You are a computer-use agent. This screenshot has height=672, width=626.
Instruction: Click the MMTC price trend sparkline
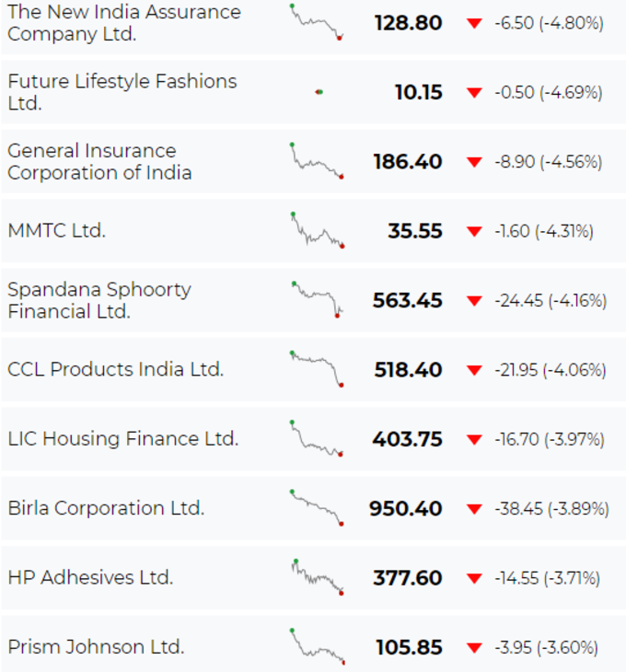[x=318, y=230]
